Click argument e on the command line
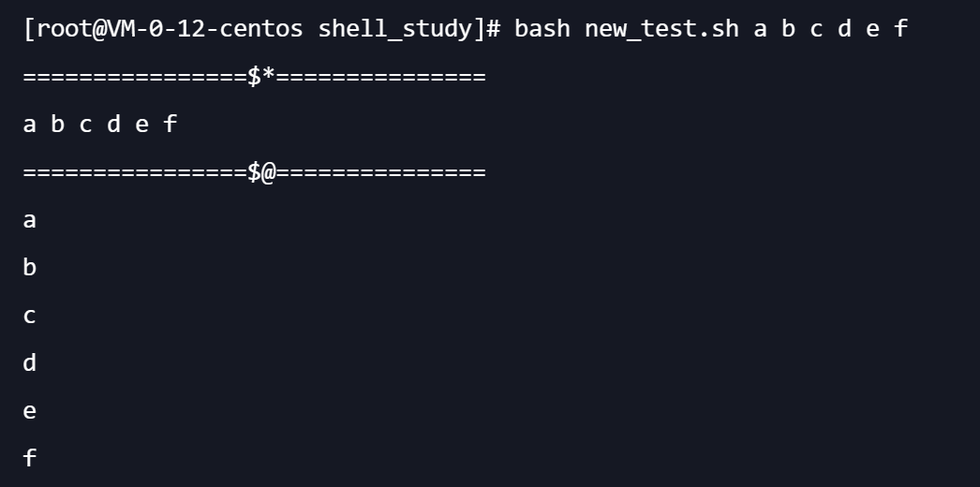Screen dimensions: 980x487 (x=872, y=28)
